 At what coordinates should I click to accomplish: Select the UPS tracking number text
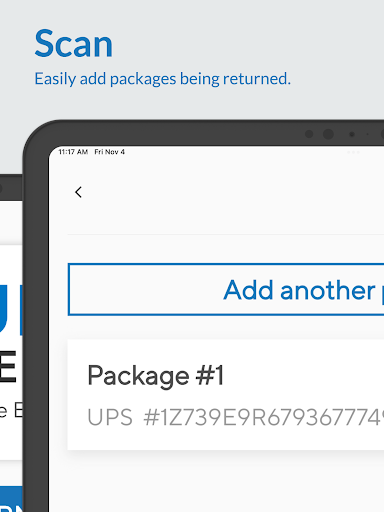click(264, 417)
